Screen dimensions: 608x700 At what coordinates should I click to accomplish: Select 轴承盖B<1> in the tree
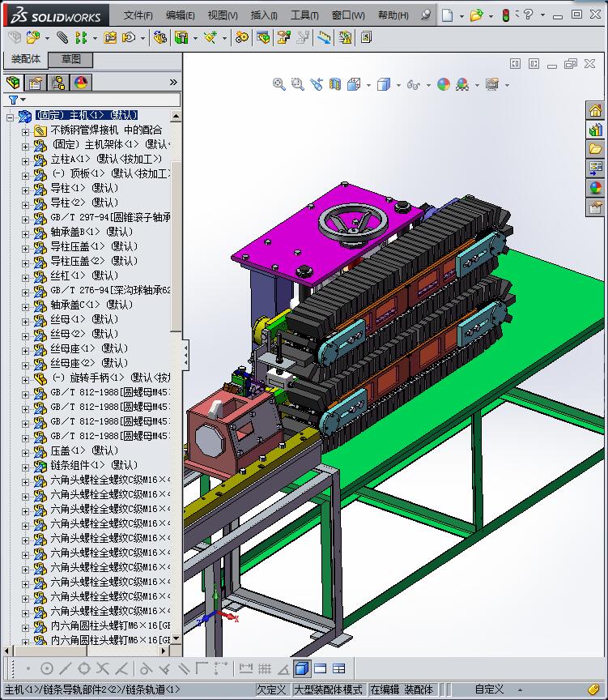click(91, 232)
